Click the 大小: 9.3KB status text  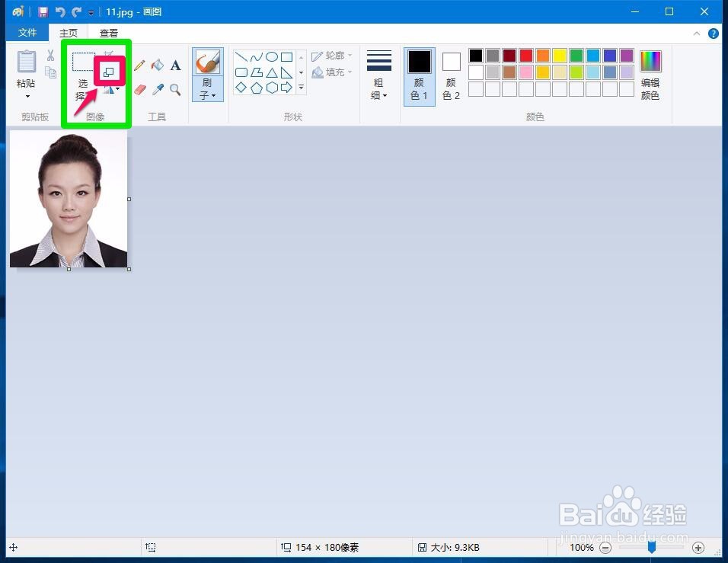(x=455, y=548)
